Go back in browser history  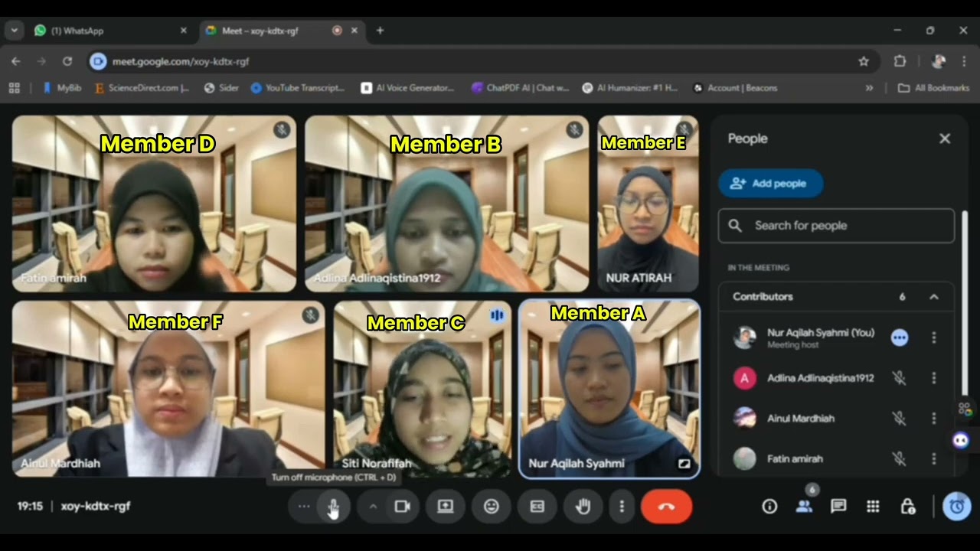pyautogui.click(x=16, y=61)
